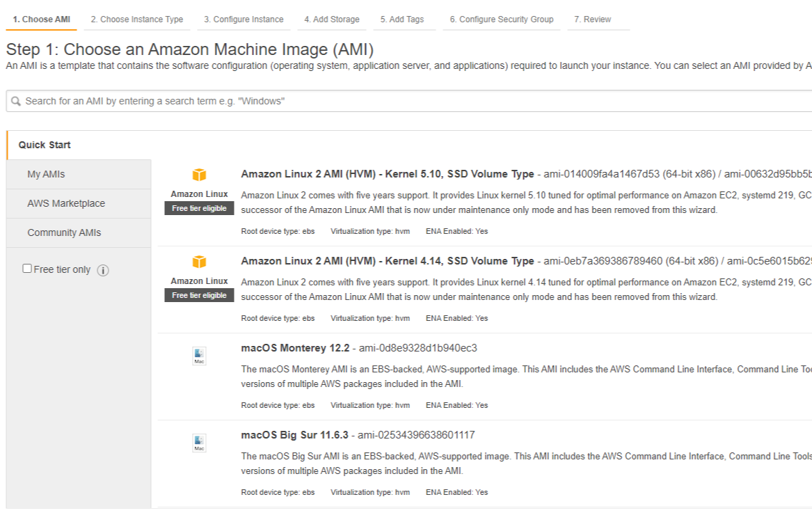Click Virtualization type: hvm for macOS Big Sur
This screenshot has height=529, width=812.
point(370,492)
